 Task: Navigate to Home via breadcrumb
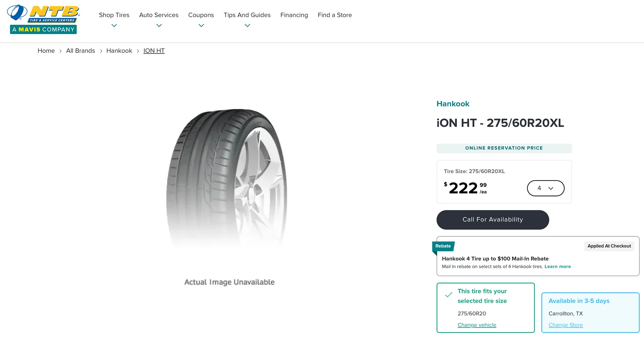(x=46, y=50)
